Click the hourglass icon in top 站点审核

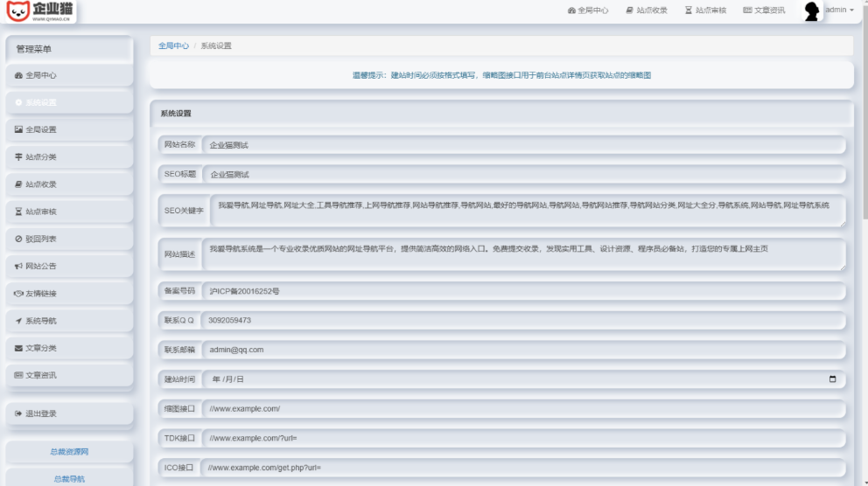689,10
